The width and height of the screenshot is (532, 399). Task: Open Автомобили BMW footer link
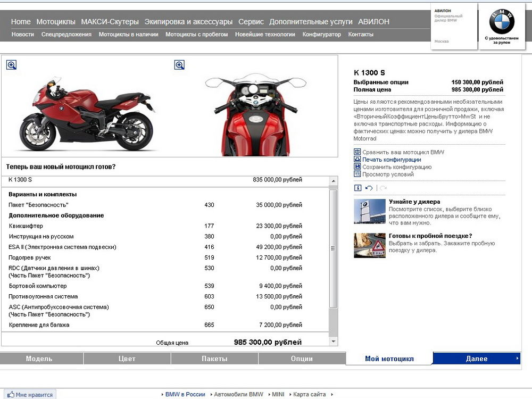(x=238, y=394)
